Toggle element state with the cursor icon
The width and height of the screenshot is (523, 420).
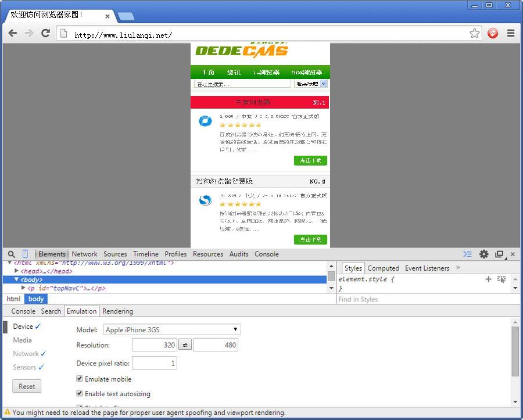tap(501, 279)
